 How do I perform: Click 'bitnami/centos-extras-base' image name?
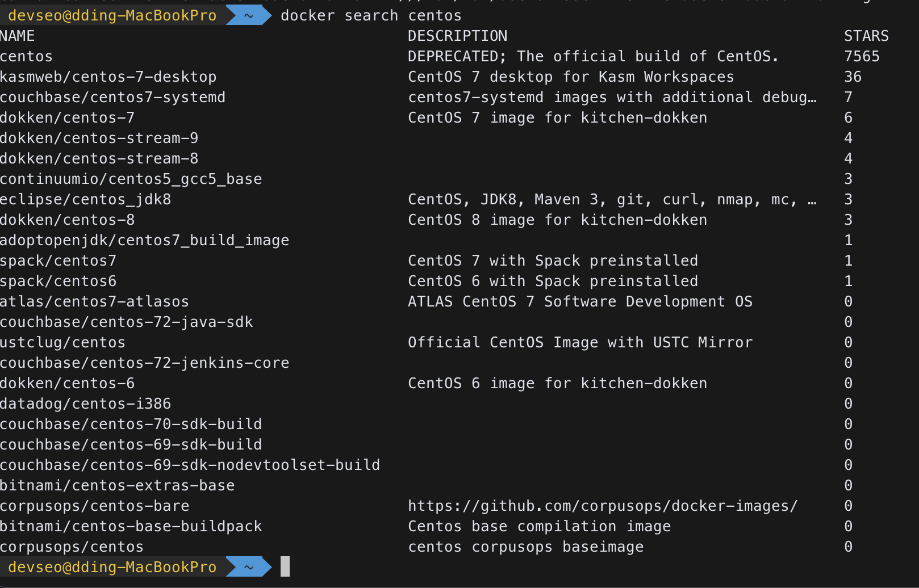pos(117,486)
